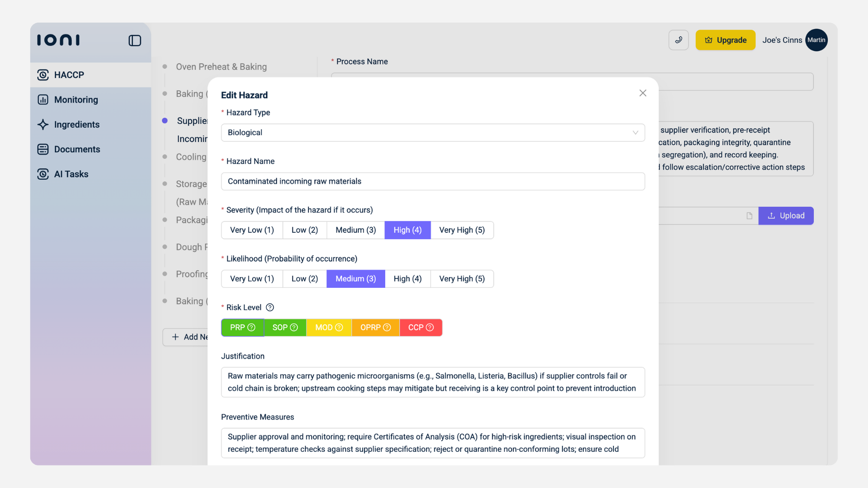
Task: Select the CCP risk level
Action: (420, 328)
